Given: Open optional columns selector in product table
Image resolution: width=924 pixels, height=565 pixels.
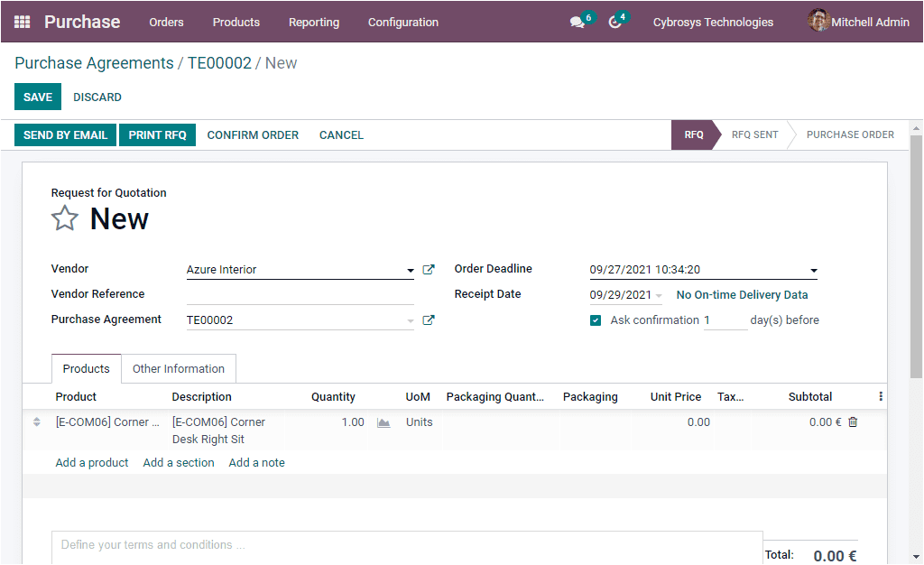Looking at the screenshot, I should [881, 396].
